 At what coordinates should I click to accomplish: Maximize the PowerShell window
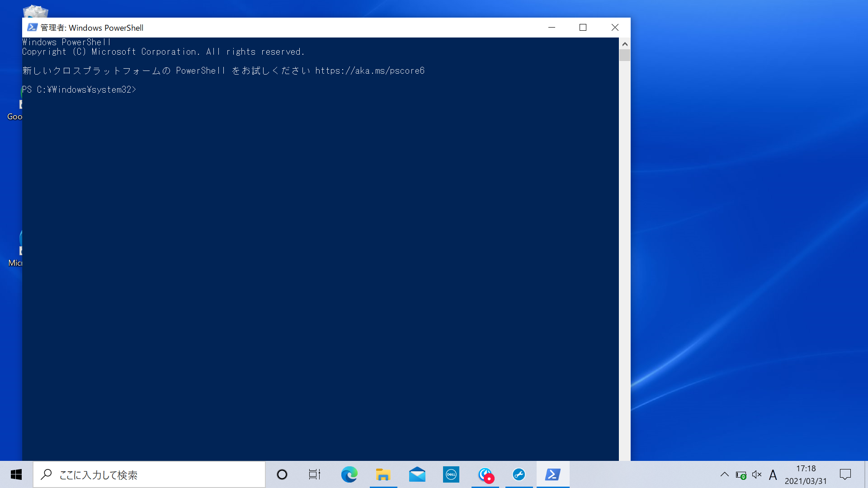tap(583, 28)
